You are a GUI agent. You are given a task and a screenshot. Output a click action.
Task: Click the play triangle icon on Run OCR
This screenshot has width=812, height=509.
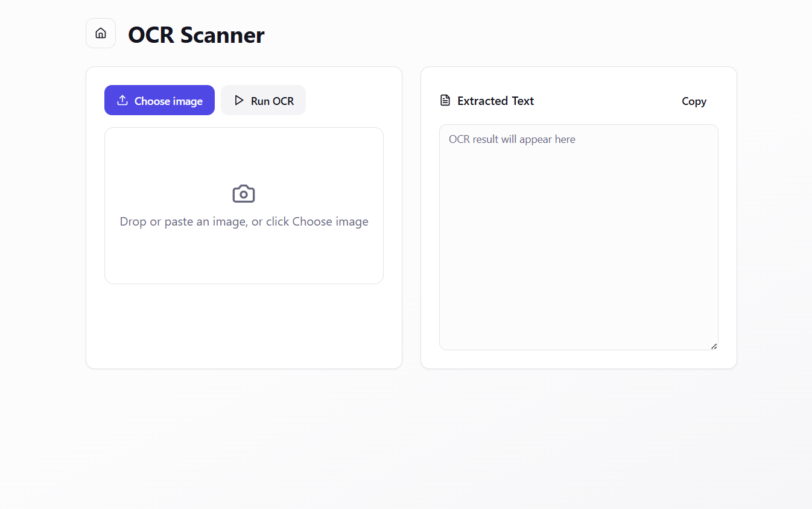pyautogui.click(x=239, y=100)
